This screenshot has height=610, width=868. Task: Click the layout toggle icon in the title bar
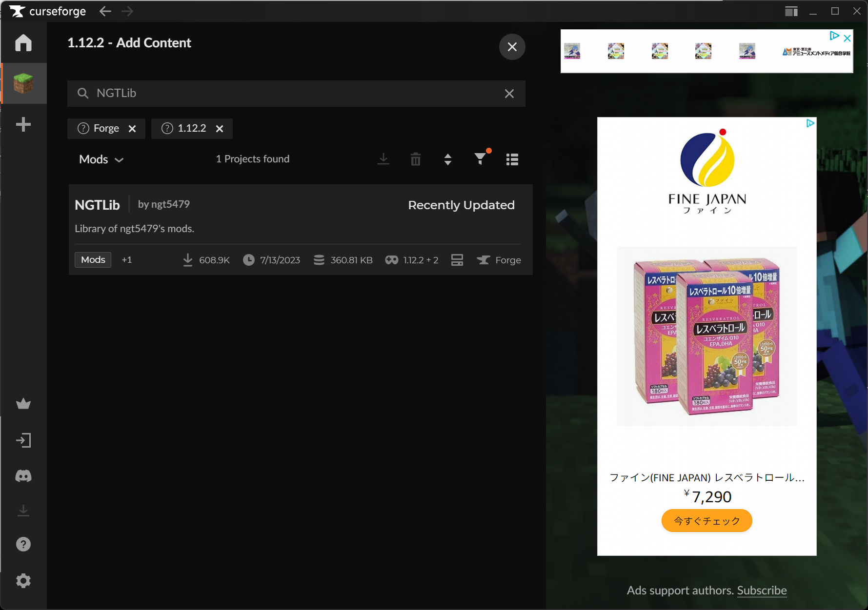pyautogui.click(x=791, y=11)
